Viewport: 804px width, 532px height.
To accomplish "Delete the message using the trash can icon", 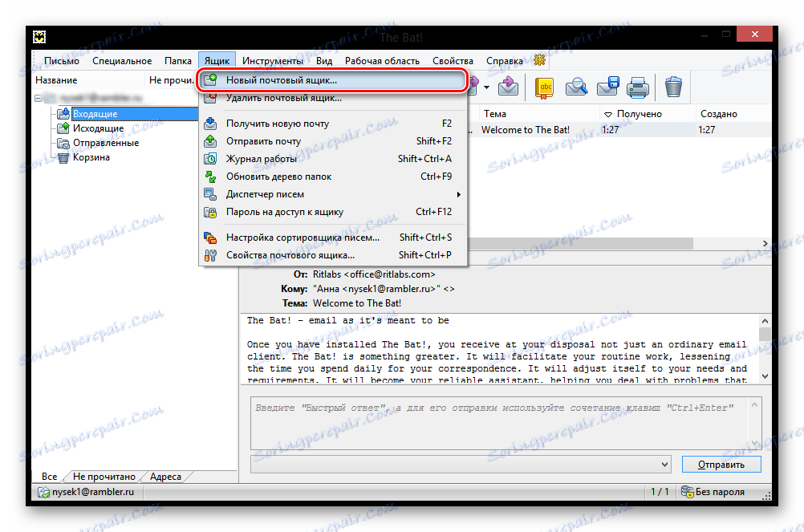I will coord(673,87).
